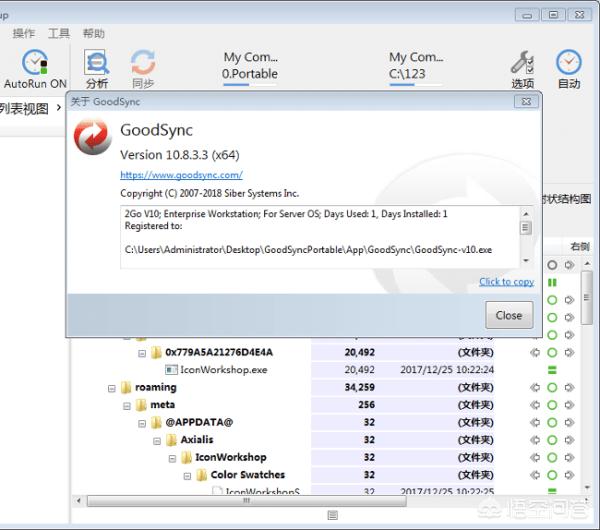Click the horizontal scrollbar thumb under the file tree
The width and height of the screenshot is (600, 530).
tap(247, 501)
